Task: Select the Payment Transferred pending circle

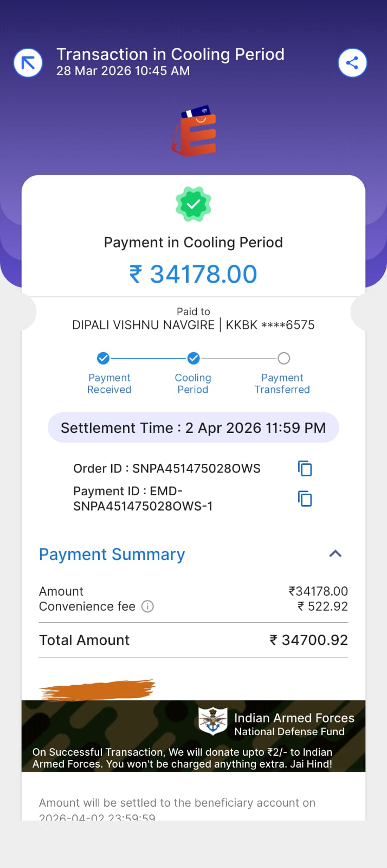Action: 283,358
